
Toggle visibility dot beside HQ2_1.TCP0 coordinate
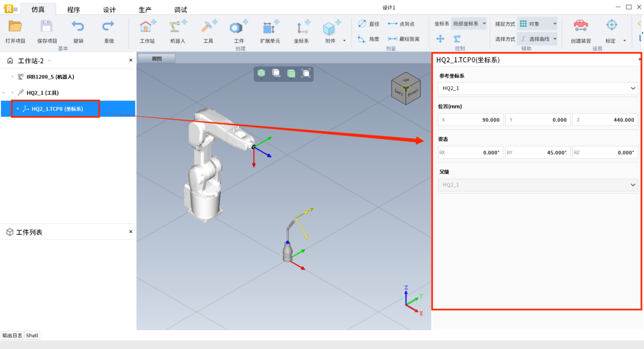18,109
